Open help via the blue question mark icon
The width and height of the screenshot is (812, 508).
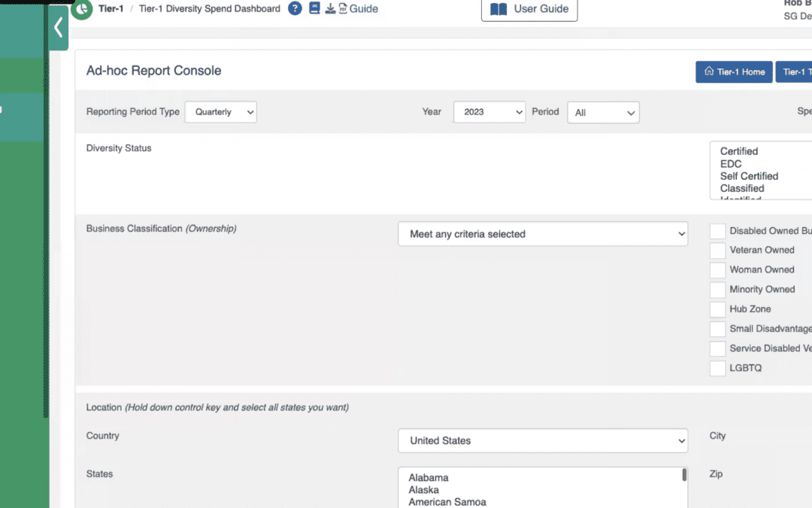(295, 8)
